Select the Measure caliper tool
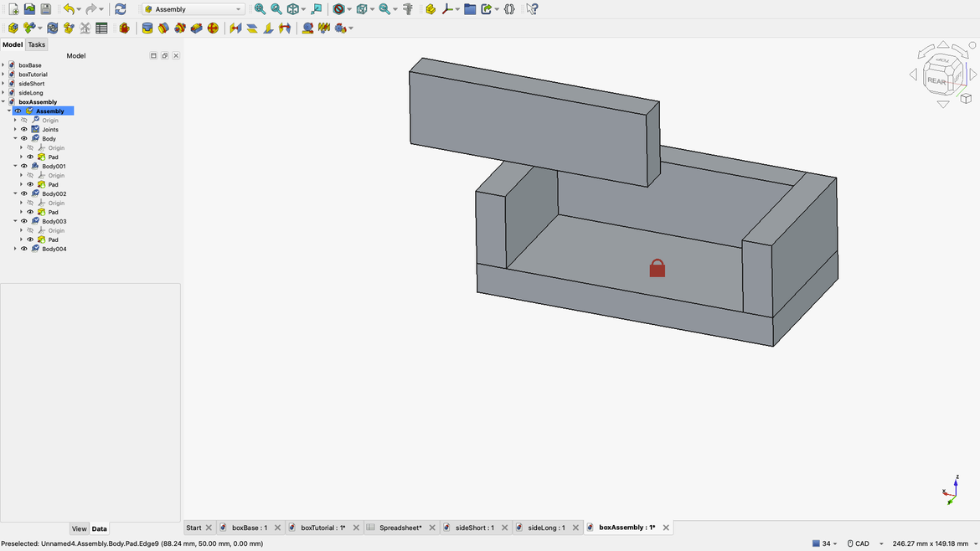This screenshot has width=980, height=551. (408, 9)
